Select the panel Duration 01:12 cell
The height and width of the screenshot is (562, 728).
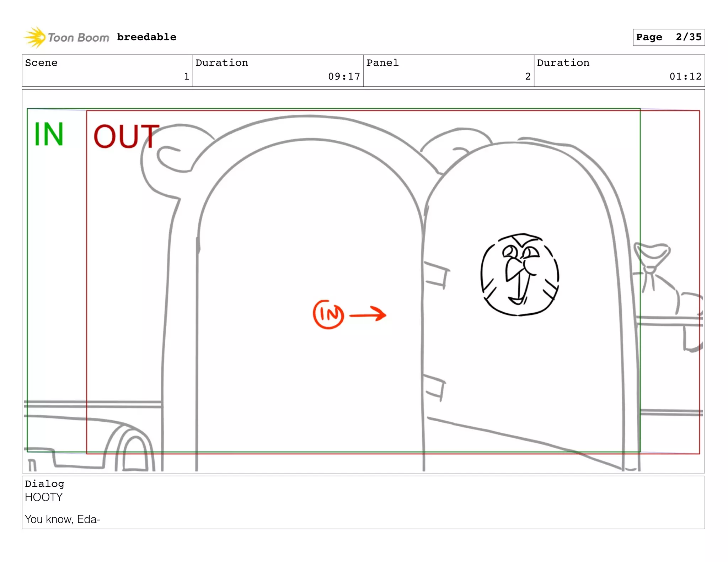[619, 70]
